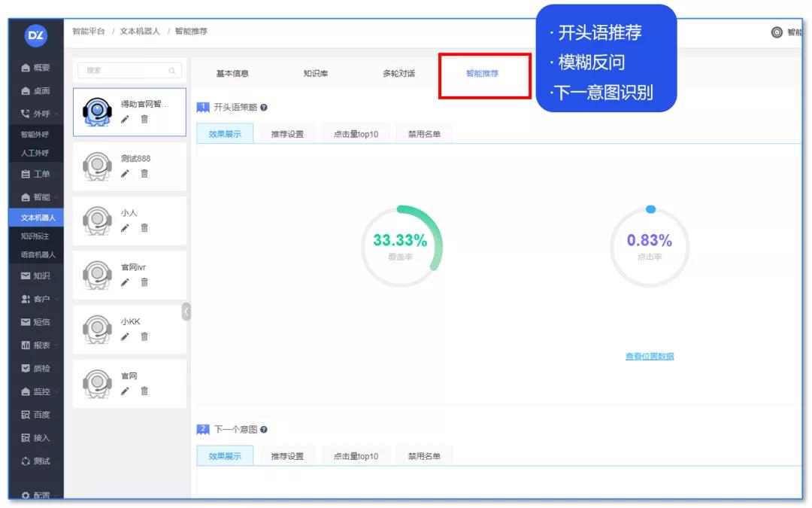
Task: Open 语音机器人 in the sidebar
Action: click(x=38, y=255)
